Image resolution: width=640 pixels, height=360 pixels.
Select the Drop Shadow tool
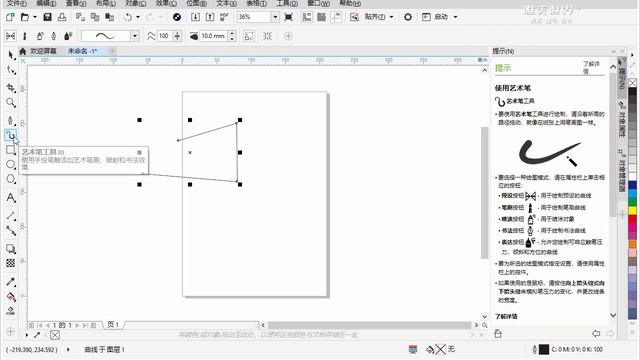coord(11,249)
